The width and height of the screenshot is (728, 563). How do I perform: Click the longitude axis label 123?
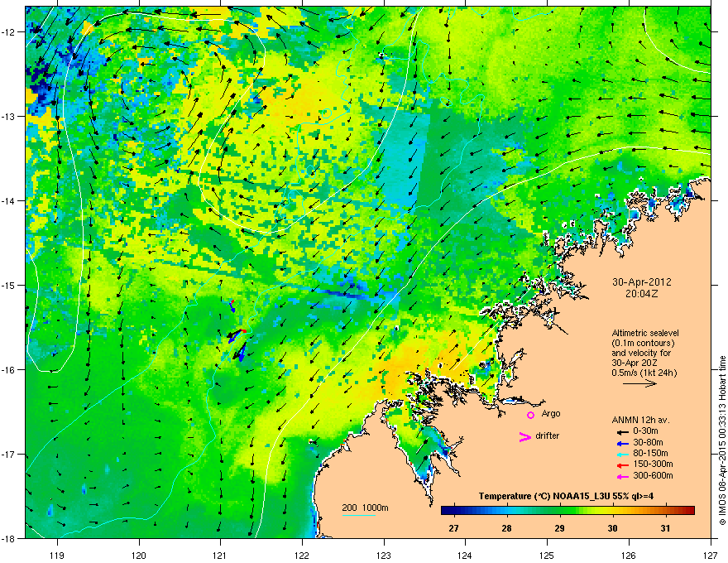384,555
